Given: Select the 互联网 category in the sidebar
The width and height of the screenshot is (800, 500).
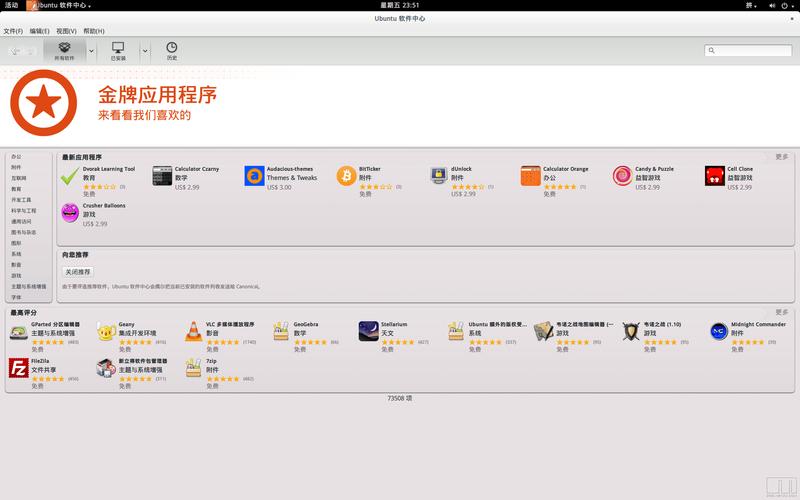Looking at the screenshot, I should pyautogui.click(x=19, y=178).
